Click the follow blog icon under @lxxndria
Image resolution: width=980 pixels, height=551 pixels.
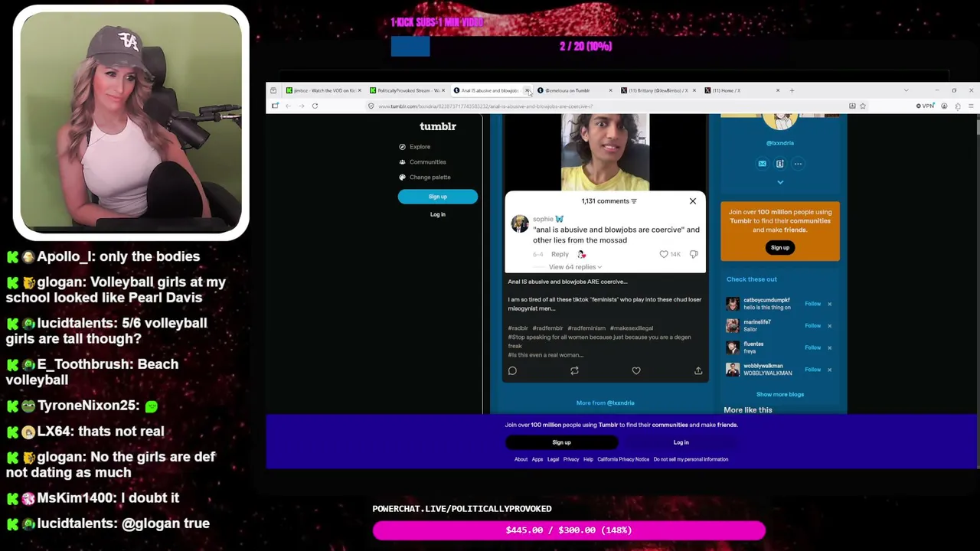pyautogui.click(x=779, y=164)
